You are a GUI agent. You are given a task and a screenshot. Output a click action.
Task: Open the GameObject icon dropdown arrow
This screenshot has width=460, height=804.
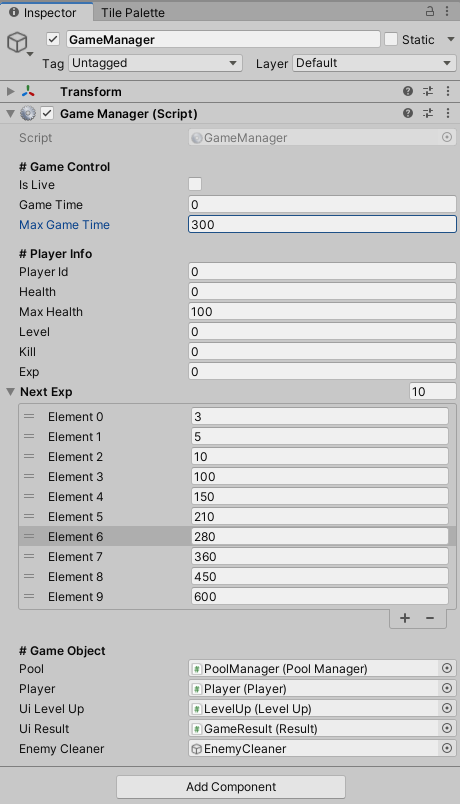click(30, 54)
